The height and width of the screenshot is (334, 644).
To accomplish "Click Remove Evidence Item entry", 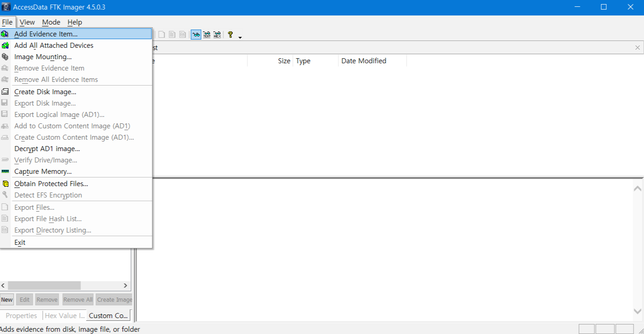I will [76, 68].
